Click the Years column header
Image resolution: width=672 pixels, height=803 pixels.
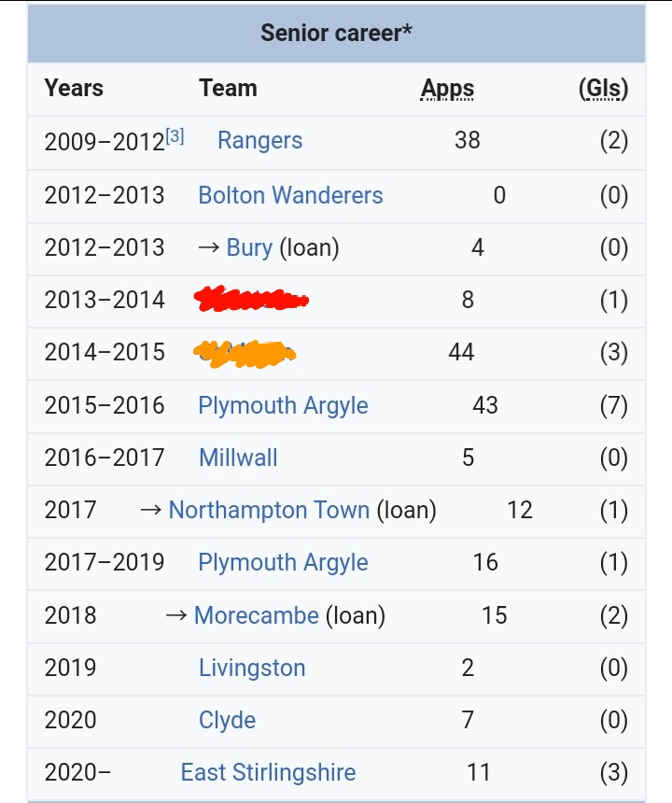74,88
